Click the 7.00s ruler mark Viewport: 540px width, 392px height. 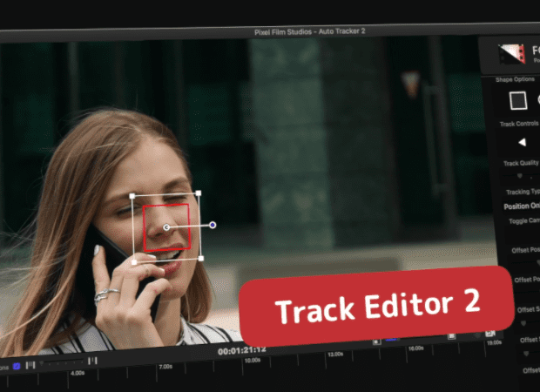(x=165, y=367)
